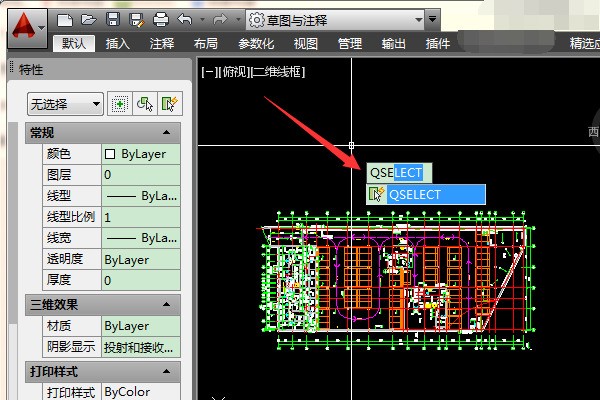Screen dimensions: 600x400
Task: Click the Open folder icon
Action: [x=89, y=19]
